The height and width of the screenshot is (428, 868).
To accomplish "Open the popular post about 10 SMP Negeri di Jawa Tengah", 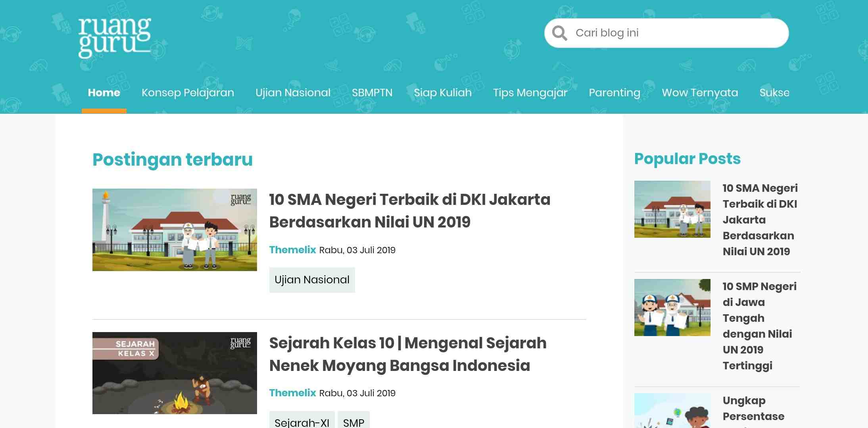I will click(759, 325).
